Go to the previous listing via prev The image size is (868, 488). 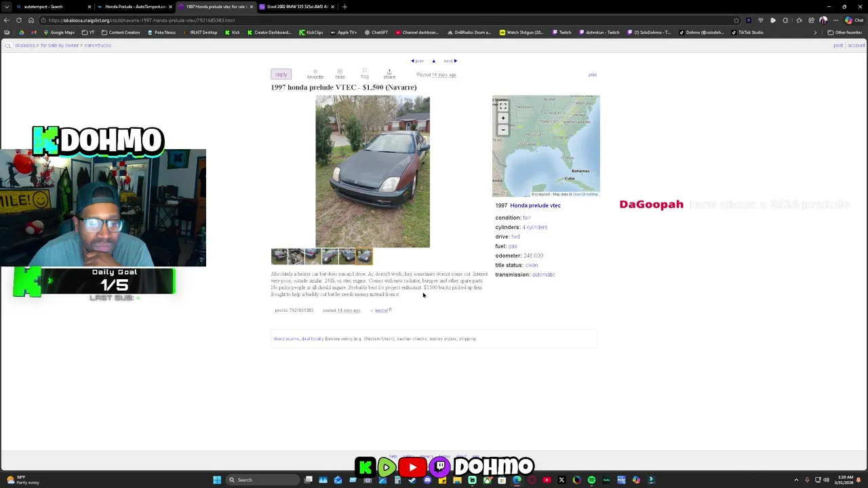(x=418, y=61)
